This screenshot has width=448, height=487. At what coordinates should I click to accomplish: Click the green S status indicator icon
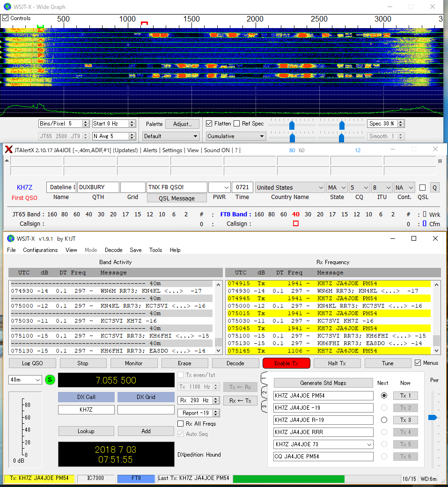[x=50, y=380]
